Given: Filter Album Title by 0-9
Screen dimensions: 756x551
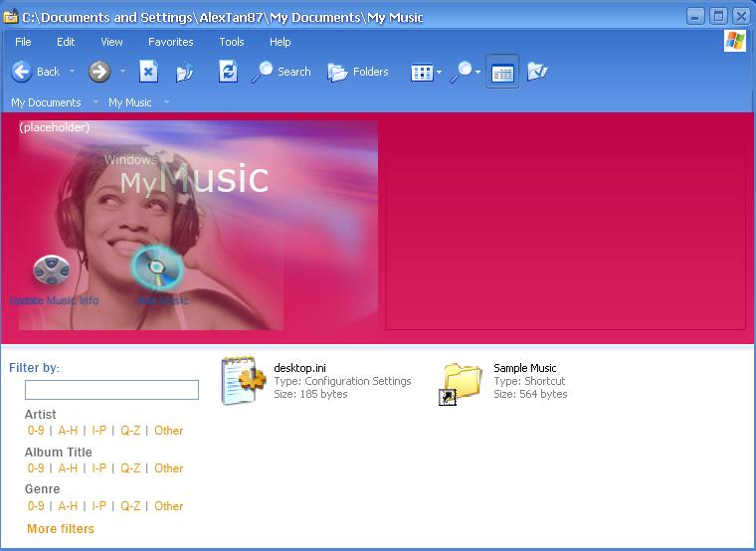Looking at the screenshot, I should pos(36,468).
